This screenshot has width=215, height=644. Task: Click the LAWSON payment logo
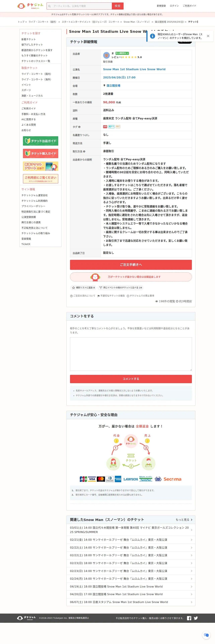tap(130, 479)
